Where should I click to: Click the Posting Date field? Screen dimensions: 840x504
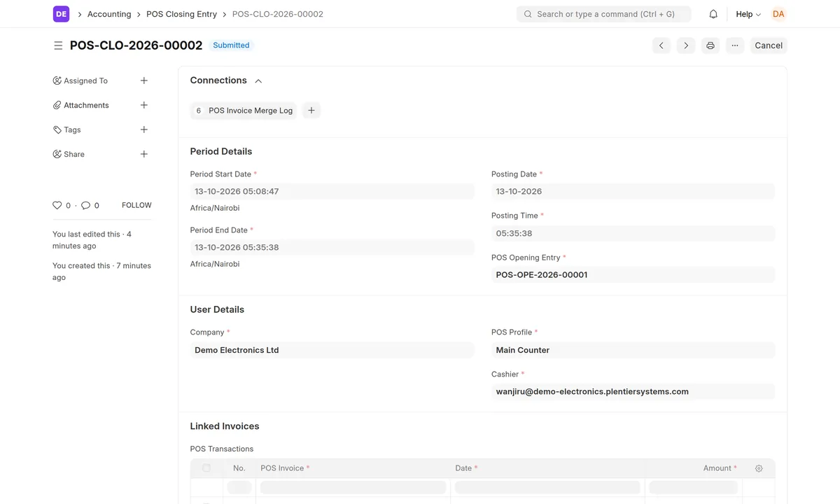(633, 191)
